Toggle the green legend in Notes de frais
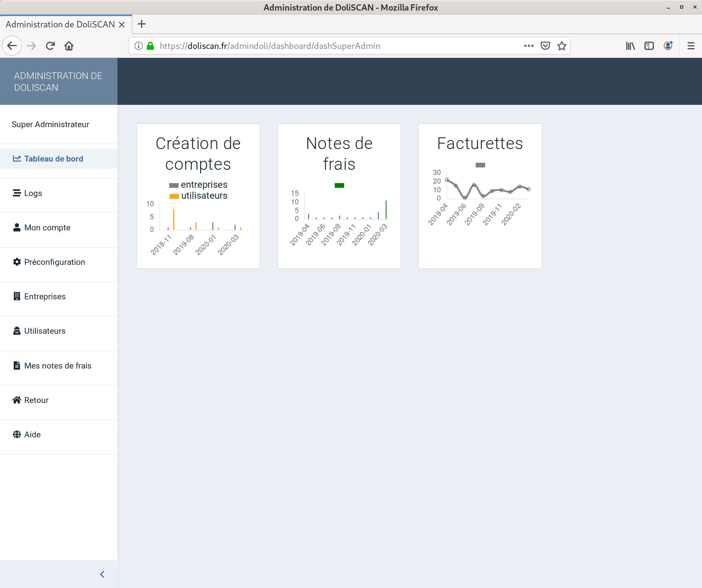 [339, 185]
